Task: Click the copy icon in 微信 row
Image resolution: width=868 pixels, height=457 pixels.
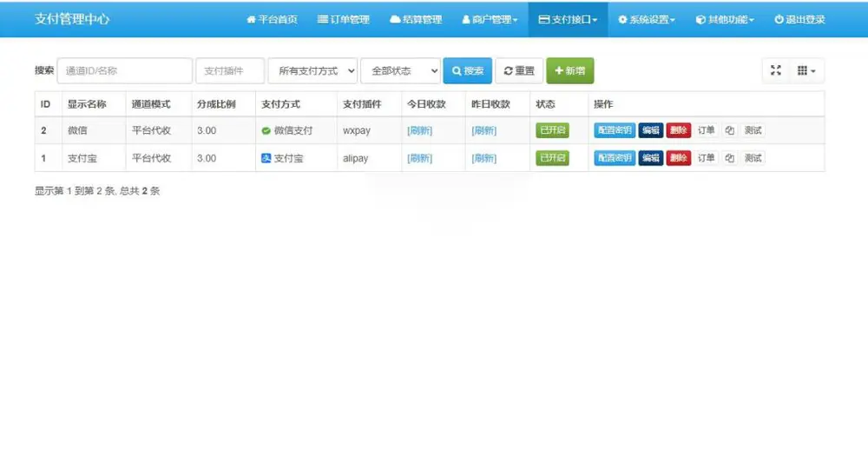Action: pyautogui.click(x=730, y=130)
